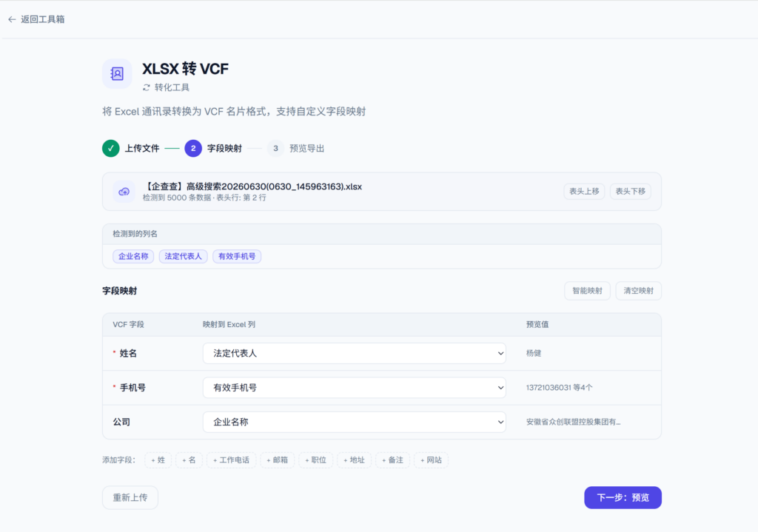Add the 名 field
758x532 pixels.
coord(189,460)
